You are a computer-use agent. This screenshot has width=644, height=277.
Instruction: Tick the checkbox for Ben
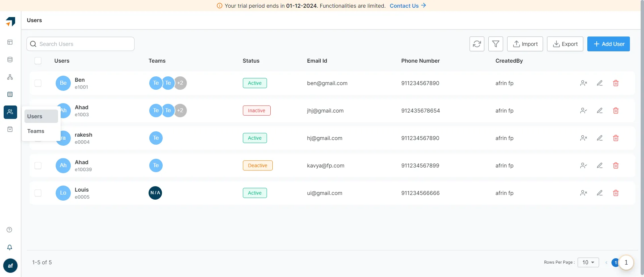(38, 83)
